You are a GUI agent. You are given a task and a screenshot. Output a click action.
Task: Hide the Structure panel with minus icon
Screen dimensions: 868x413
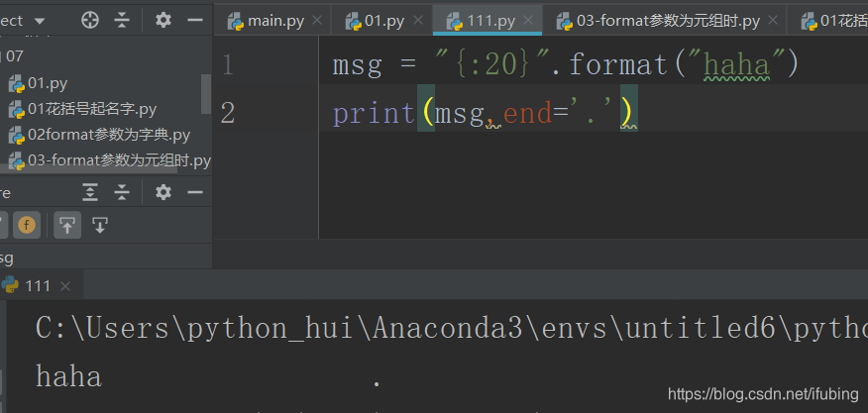[195, 193]
